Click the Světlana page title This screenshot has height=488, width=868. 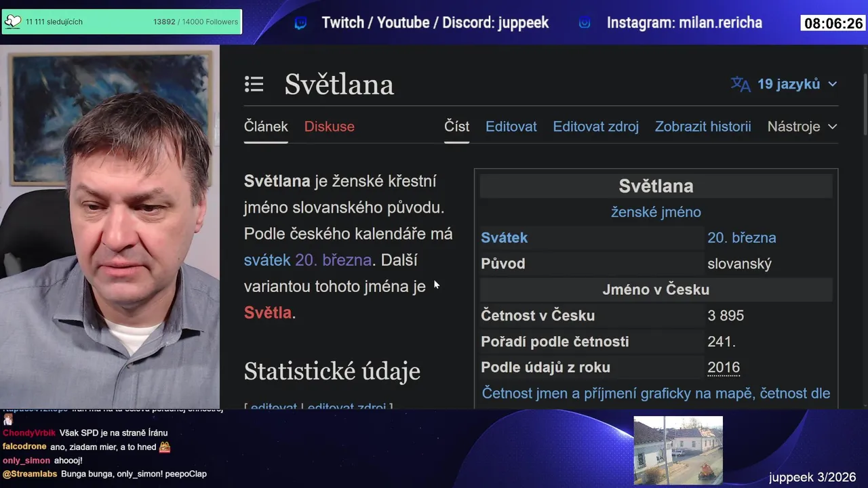click(339, 84)
